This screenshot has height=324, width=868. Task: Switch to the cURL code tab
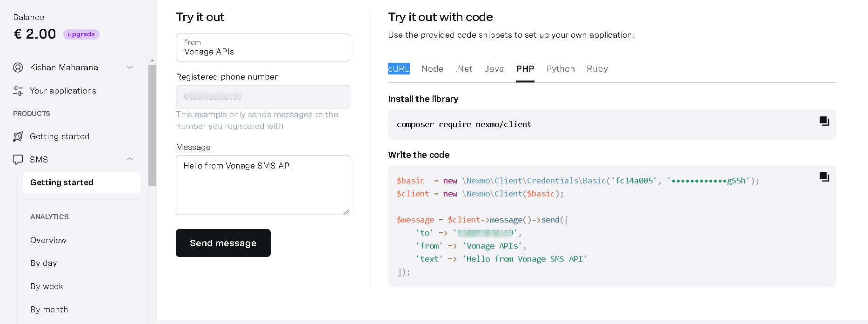[399, 69]
